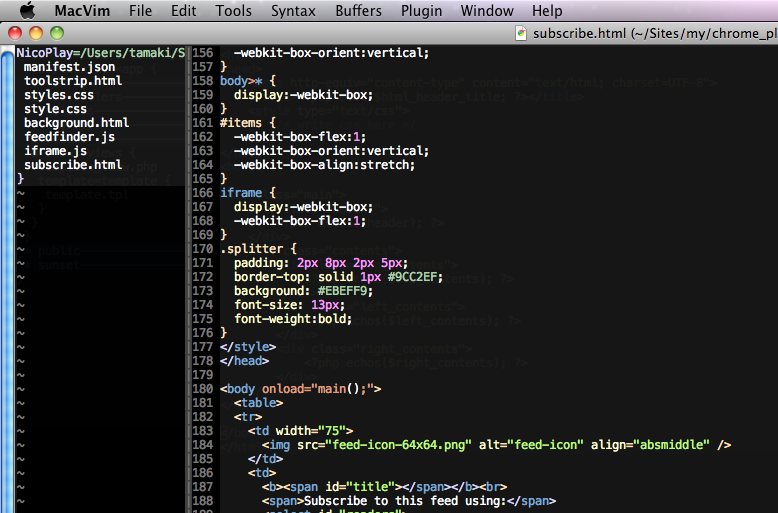Collapse the NicoPlay project root entry
This screenshot has height=513, width=778.
tap(100, 53)
